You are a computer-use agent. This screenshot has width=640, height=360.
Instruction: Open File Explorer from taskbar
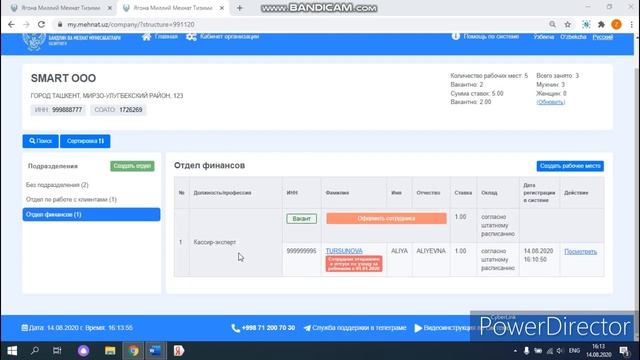pos(110,351)
